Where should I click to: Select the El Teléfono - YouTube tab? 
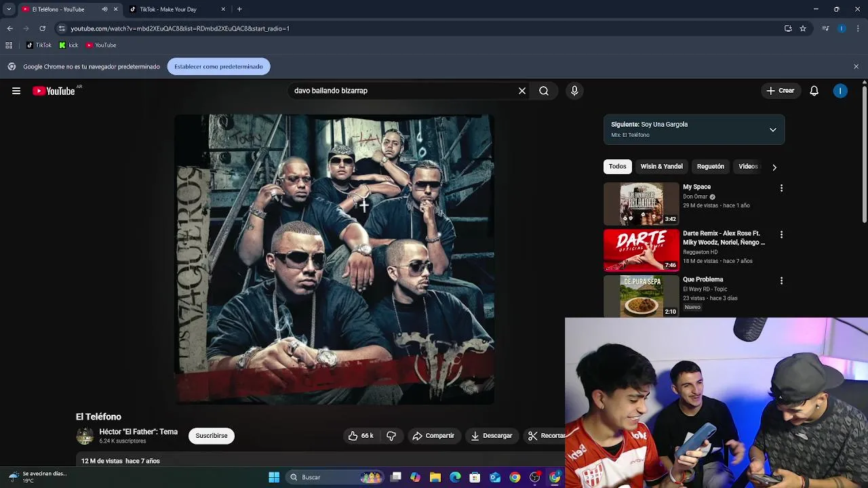tap(68, 9)
